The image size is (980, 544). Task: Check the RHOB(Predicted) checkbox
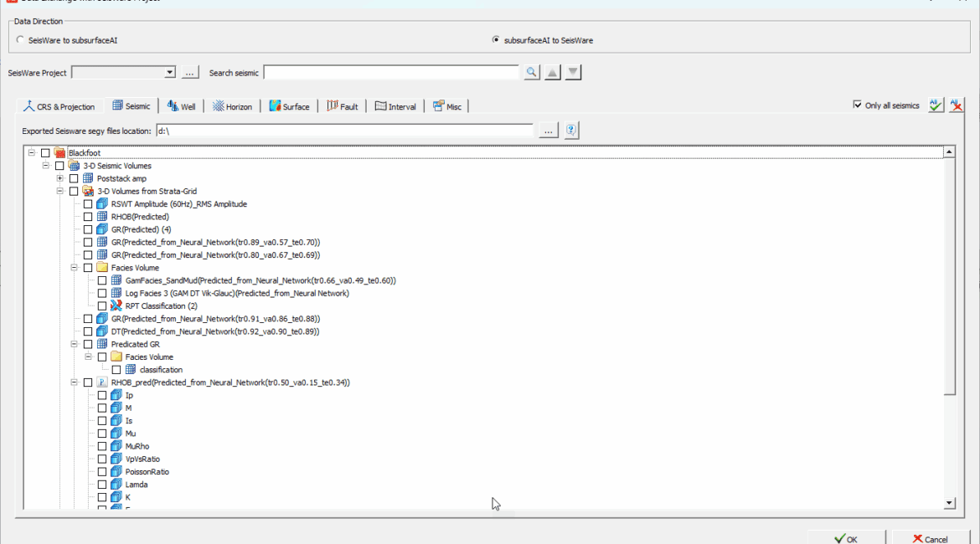[88, 217]
